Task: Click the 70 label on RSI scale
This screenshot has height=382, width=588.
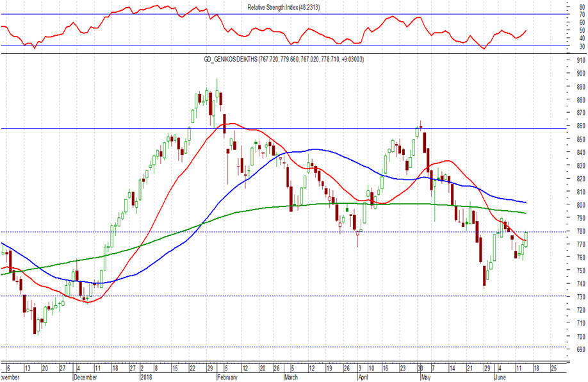Action: (582, 15)
